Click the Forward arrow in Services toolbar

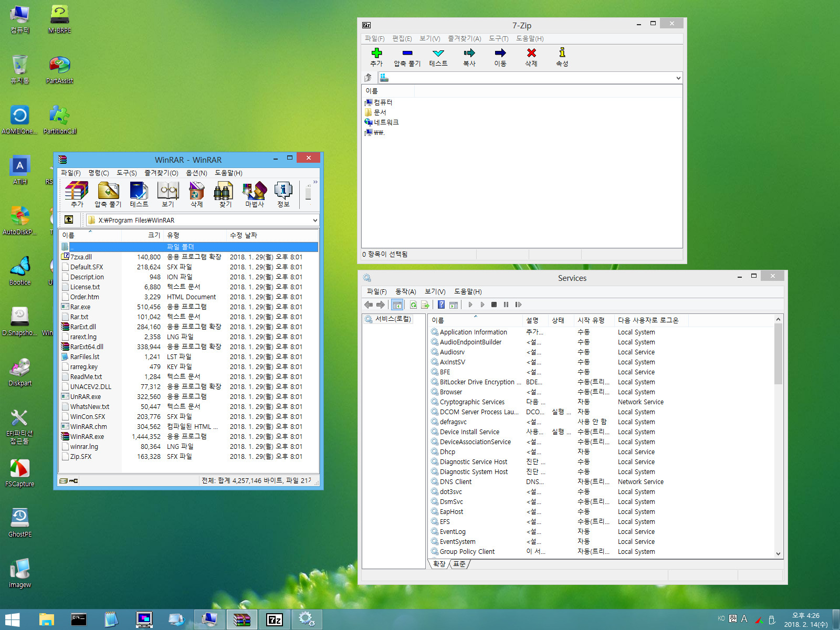(x=381, y=304)
